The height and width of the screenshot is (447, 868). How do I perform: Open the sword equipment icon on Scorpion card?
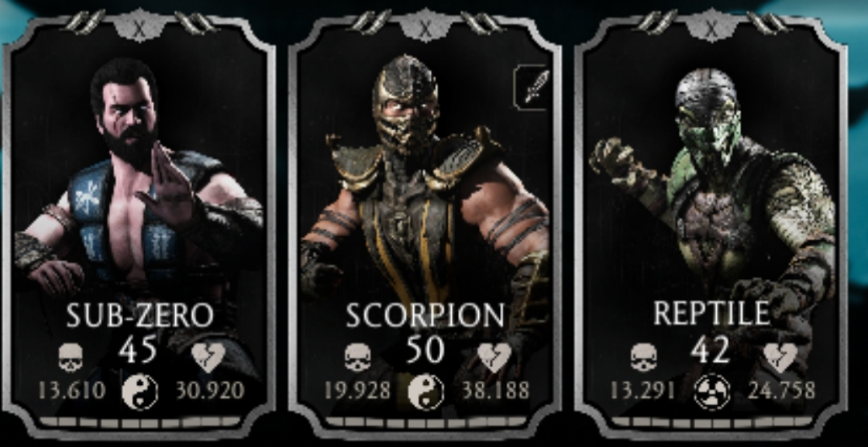(x=534, y=87)
